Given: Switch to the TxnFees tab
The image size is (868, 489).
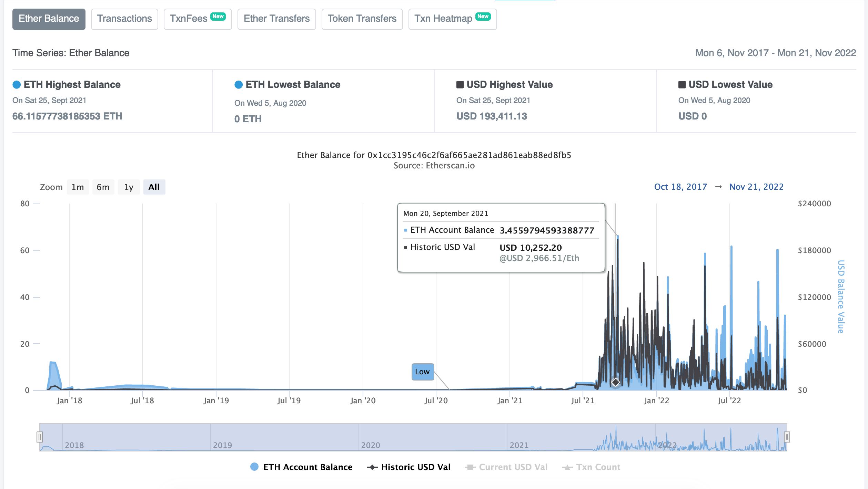Looking at the screenshot, I should (198, 19).
